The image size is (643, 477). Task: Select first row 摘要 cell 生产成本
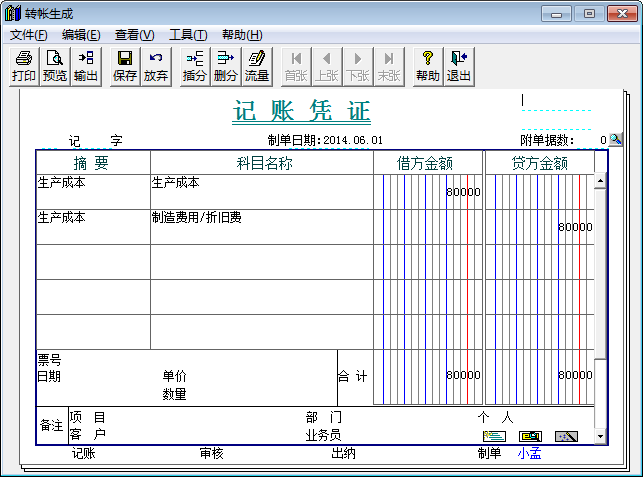point(93,192)
